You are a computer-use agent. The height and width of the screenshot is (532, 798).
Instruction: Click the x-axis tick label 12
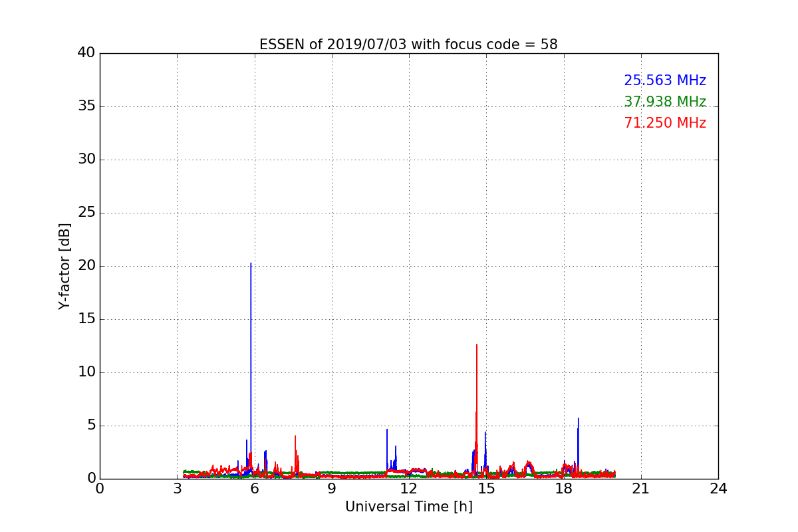409,489
